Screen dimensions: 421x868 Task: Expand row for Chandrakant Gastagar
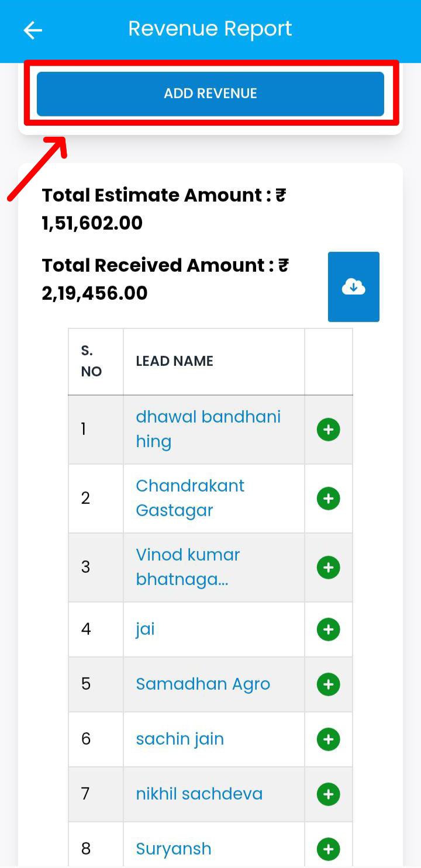tap(328, 499)
